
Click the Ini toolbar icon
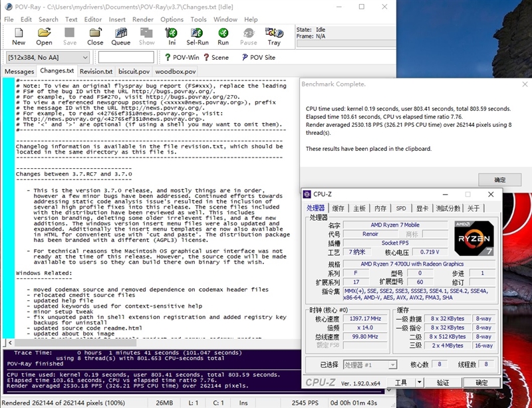pyautogui.click(x=172, y=36)
